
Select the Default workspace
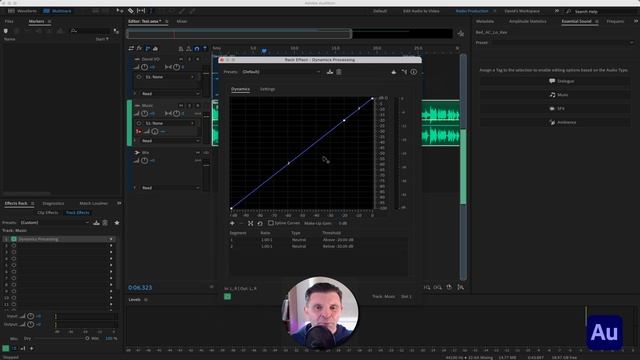tap(380, 11)
